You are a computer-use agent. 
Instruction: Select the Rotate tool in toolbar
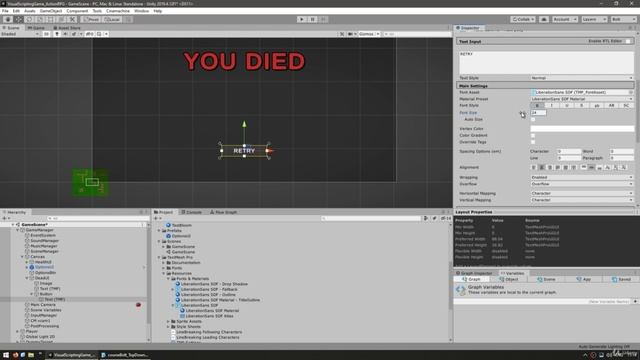pyautogui.click(x=29, y=19)
